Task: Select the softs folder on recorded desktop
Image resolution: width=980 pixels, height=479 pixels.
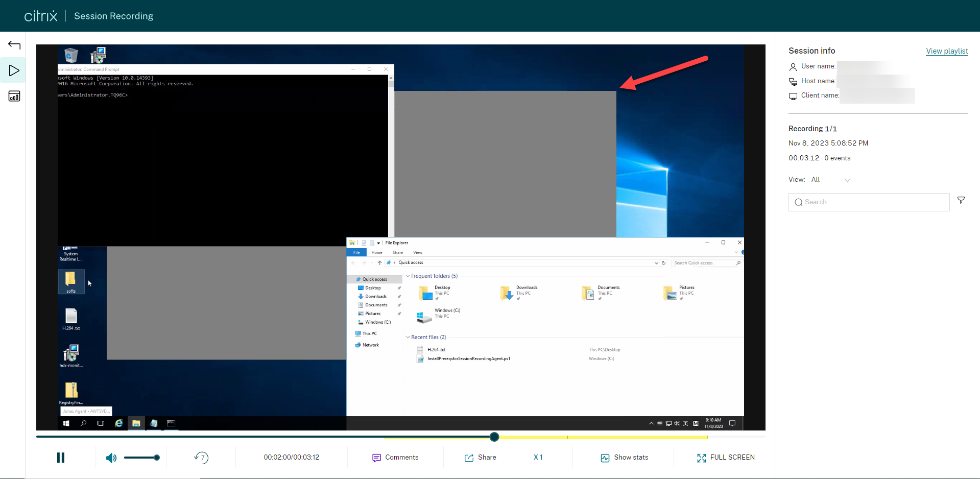Action: click(x=71, y=282)
